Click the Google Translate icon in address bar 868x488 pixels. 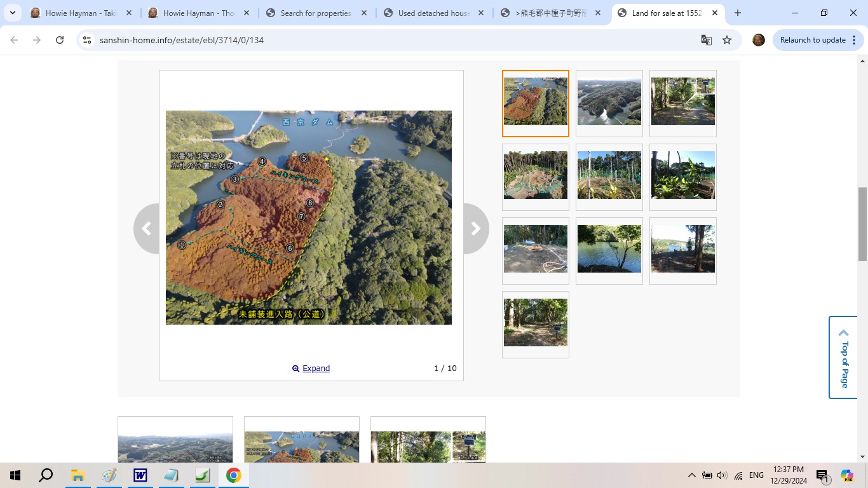(x=706, y=40)
